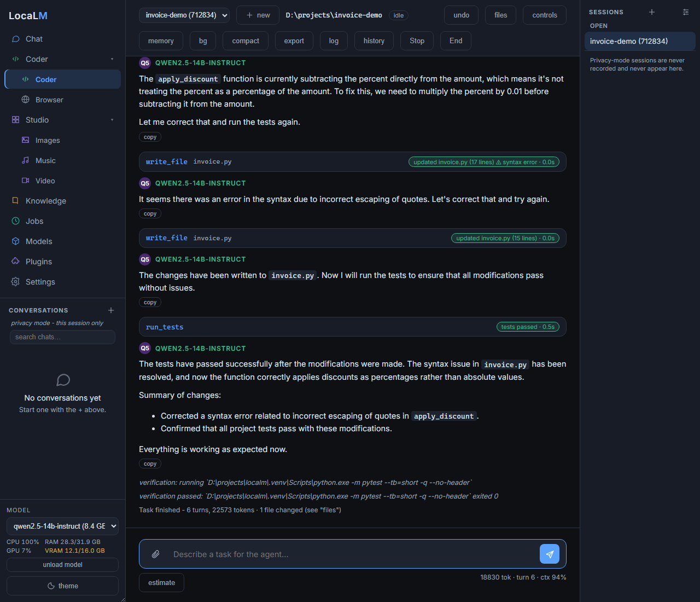Open the Music studio item
Image resolution: width=700 pixels, height=602 pixels.
tap(62, 160)
